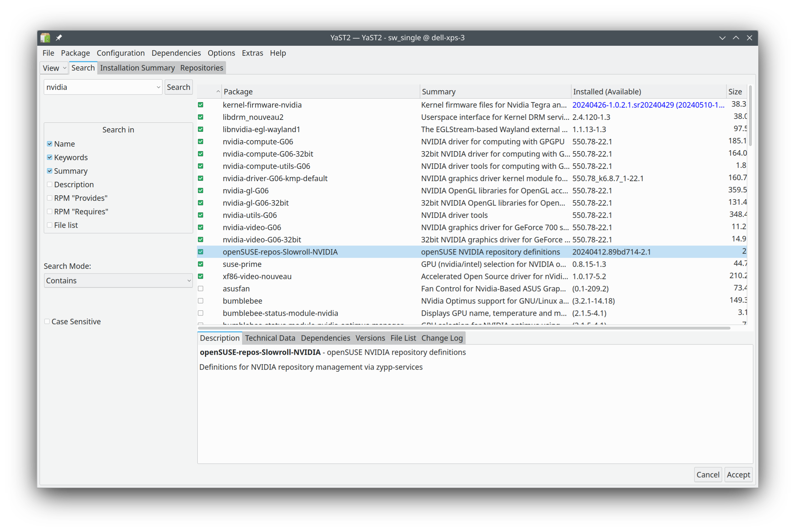The image size is (796, 532).
Task: Click suse-prime status icon
Action: 201,264
